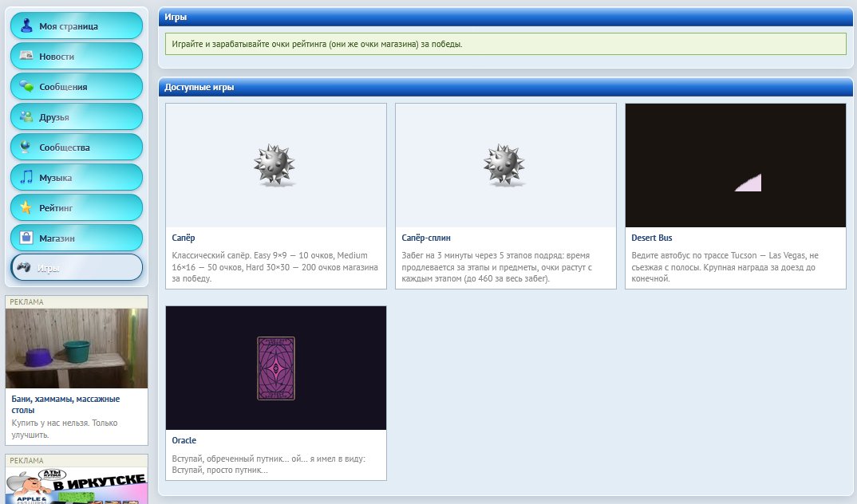857x504 pixels.
Task: Click the music note icon beside Музыка
Action: [26, 177]
